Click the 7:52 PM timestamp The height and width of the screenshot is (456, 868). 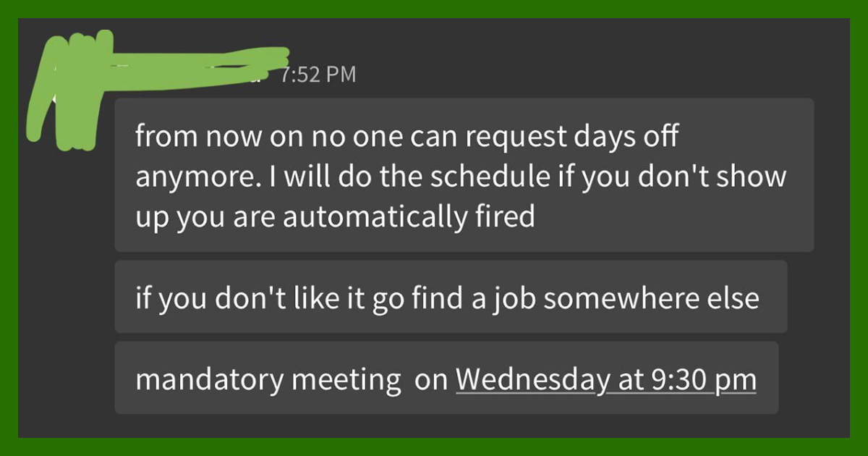[x=318, y=73]
